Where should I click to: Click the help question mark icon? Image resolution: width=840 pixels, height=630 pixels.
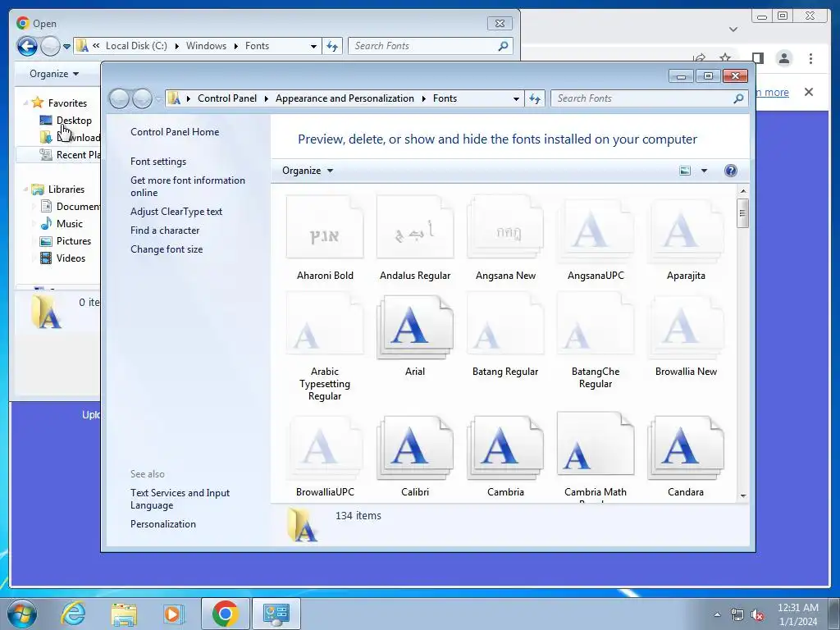(x=730, y=171)
